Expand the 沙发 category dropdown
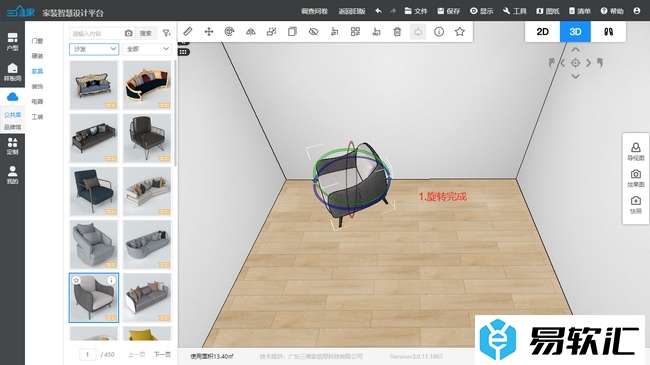 94,49
